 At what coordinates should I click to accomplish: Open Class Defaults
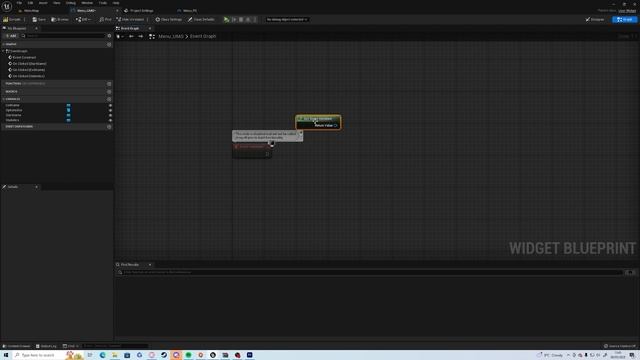click(x=201, y=19)
